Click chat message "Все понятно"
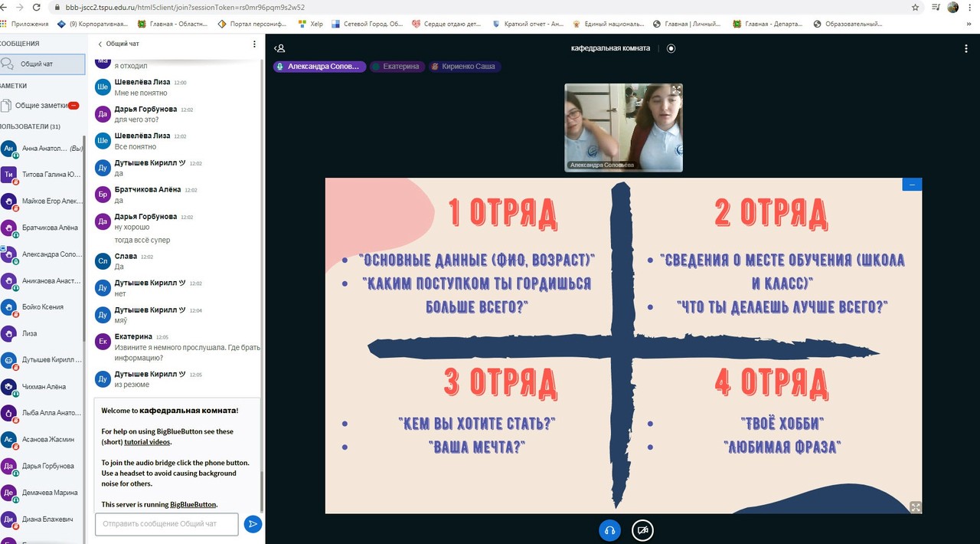This screenshot has height=544, width=980. pyautogui.click(x=136, y=146)
